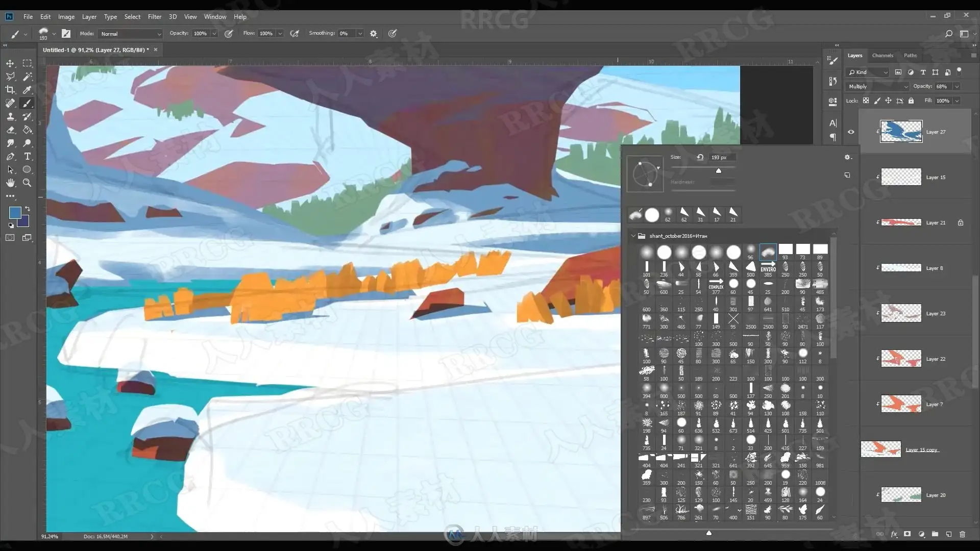The image size is (980, 551).
Task: Select the Pen tool
Action: point(10,156)
